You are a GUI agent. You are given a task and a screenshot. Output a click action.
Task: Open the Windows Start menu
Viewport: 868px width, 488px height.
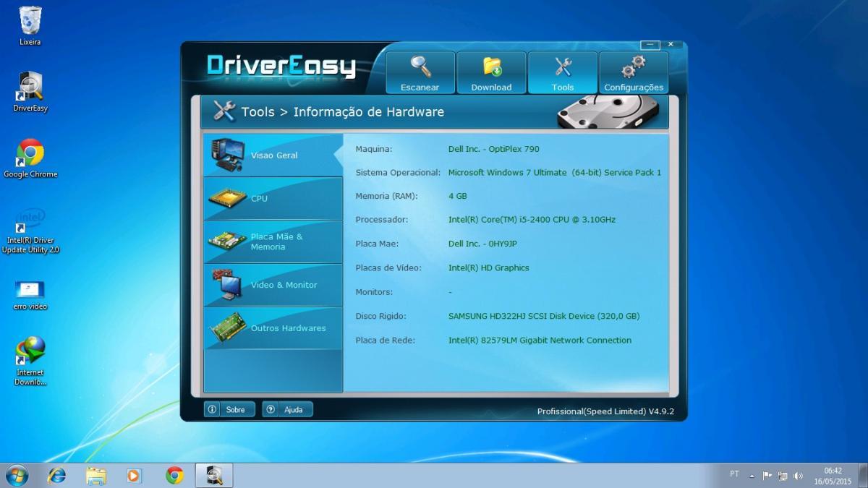point(17,475)
